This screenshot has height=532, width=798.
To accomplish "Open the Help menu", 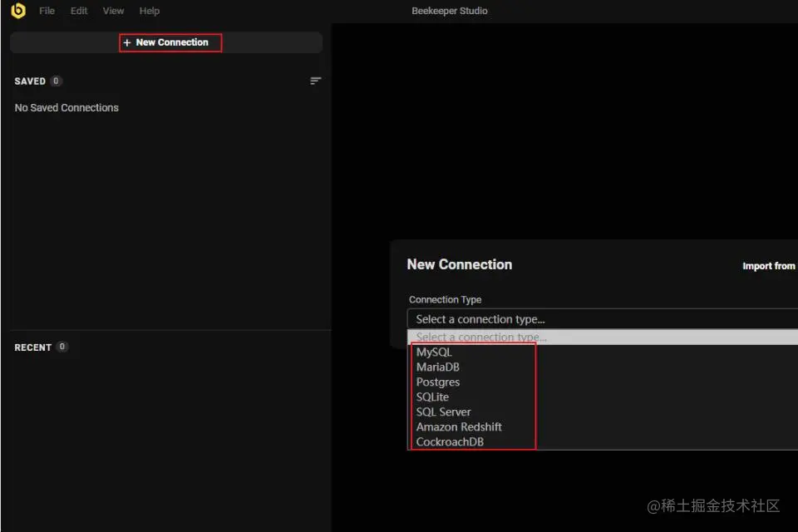I will tap(149, 11).
